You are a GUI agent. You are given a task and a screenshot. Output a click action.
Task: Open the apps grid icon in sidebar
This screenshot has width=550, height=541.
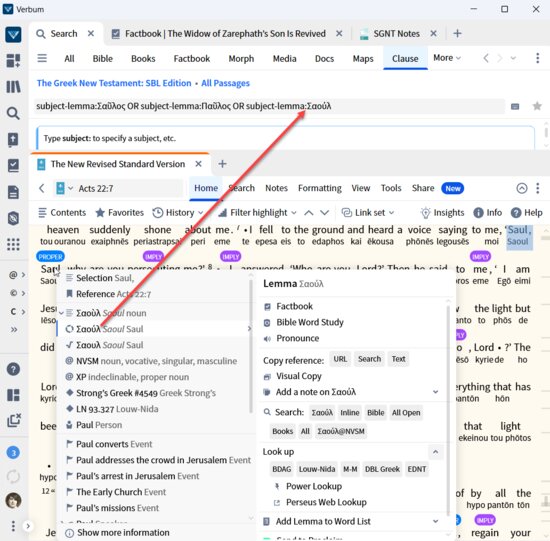[13, 244]
